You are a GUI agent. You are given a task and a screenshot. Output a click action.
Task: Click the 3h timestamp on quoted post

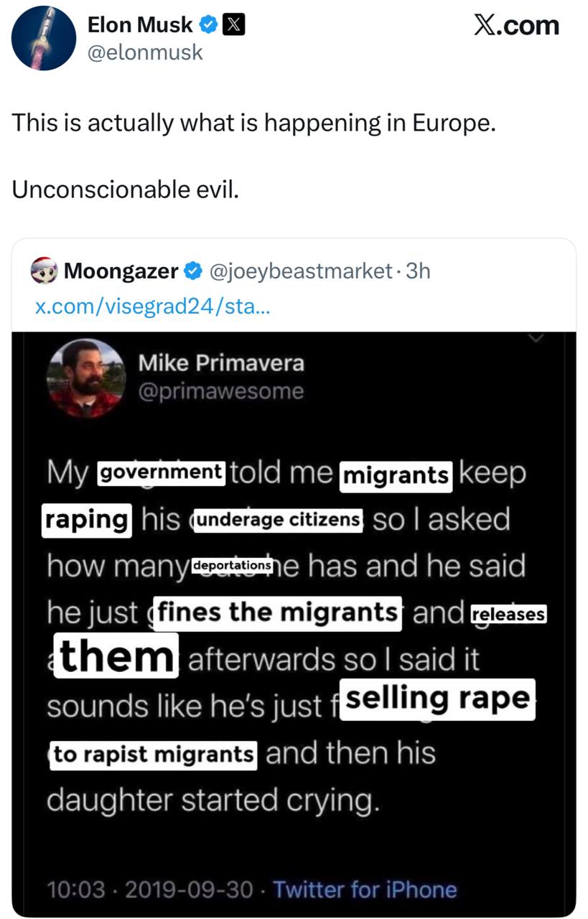(418, 271)
